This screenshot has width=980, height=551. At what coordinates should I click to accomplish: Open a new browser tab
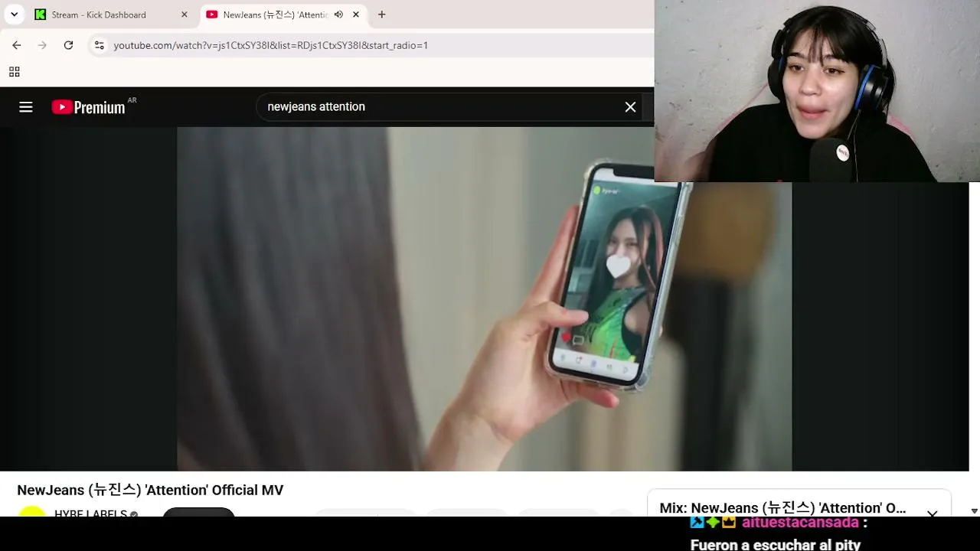tap(381, 15)
